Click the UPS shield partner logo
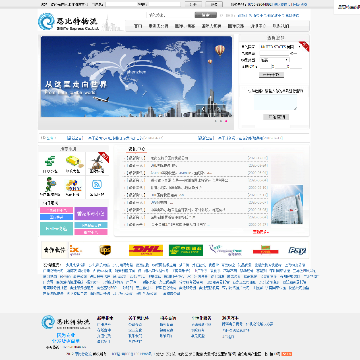The image size is (360, 360). [x=105, y=250]
